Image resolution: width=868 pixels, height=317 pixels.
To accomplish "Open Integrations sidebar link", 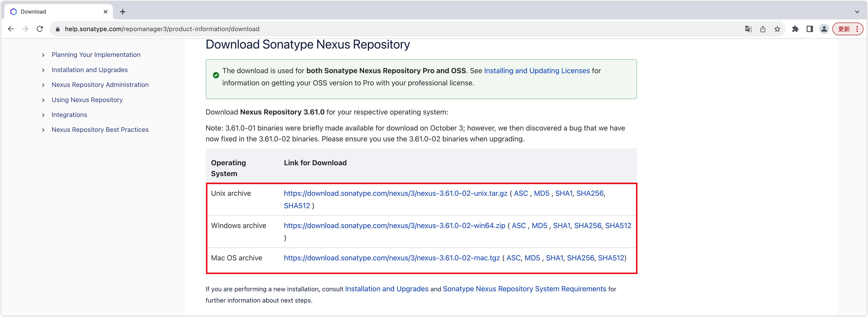I will (69, 115).
